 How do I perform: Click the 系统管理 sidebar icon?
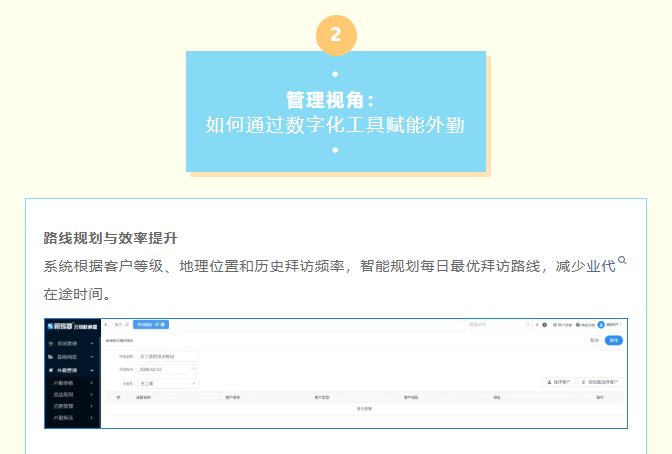click(51, 342)
